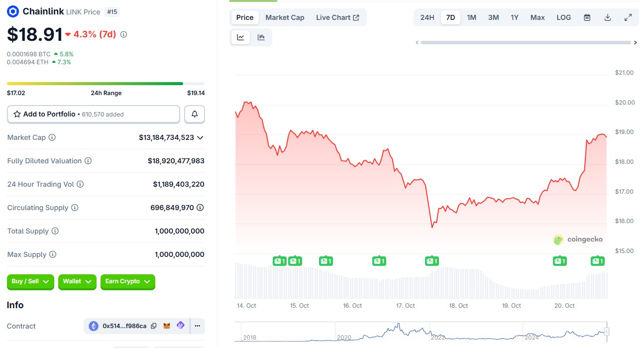Toggle the LOG scale option
This screenshot has width=644, height=348.
pos(563,17)
